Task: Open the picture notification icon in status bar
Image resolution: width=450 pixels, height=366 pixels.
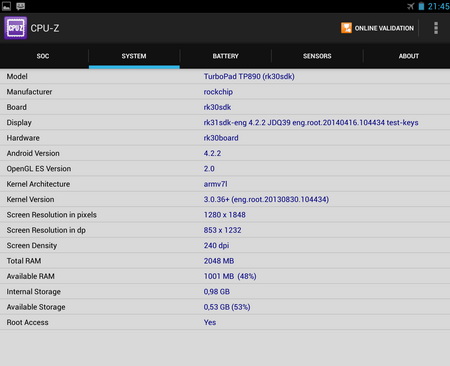Action: coord(7,6)
